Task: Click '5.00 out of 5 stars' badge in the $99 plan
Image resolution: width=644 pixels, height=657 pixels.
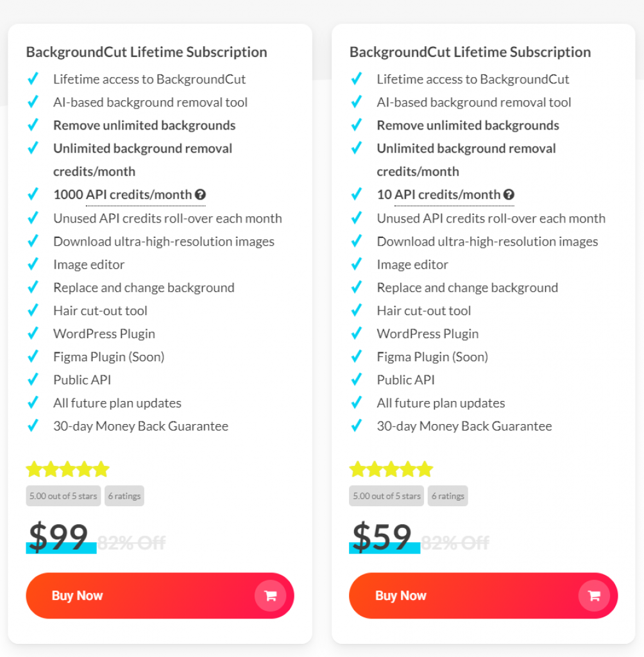Action: (x=64, y=496)
